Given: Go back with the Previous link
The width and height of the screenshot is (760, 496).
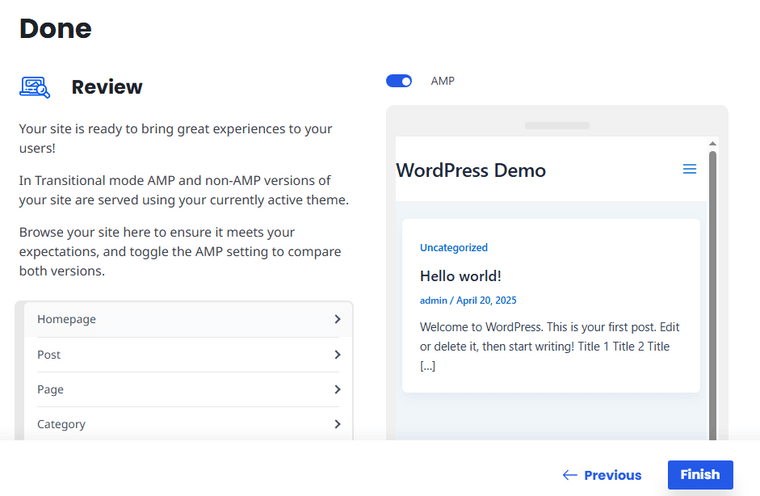Looking at the screenshot, I should (x=602, y=475).
